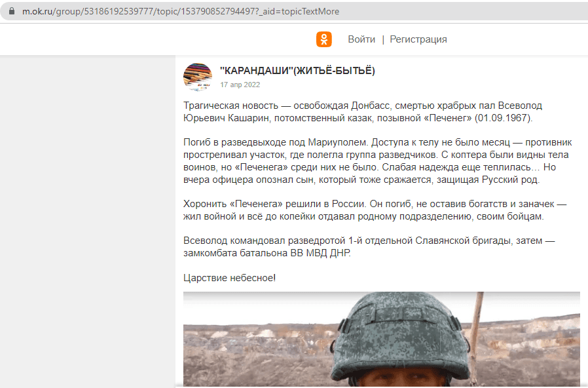Screen dimensions: 588x388
Task: Click the word Мариуполем in the post
Action: [339, 143]
